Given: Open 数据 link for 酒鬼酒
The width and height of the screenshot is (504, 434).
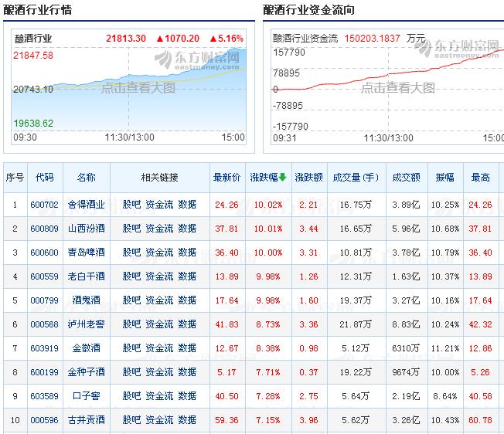Looking at the screenshot, I should click(x=187, y=300).
